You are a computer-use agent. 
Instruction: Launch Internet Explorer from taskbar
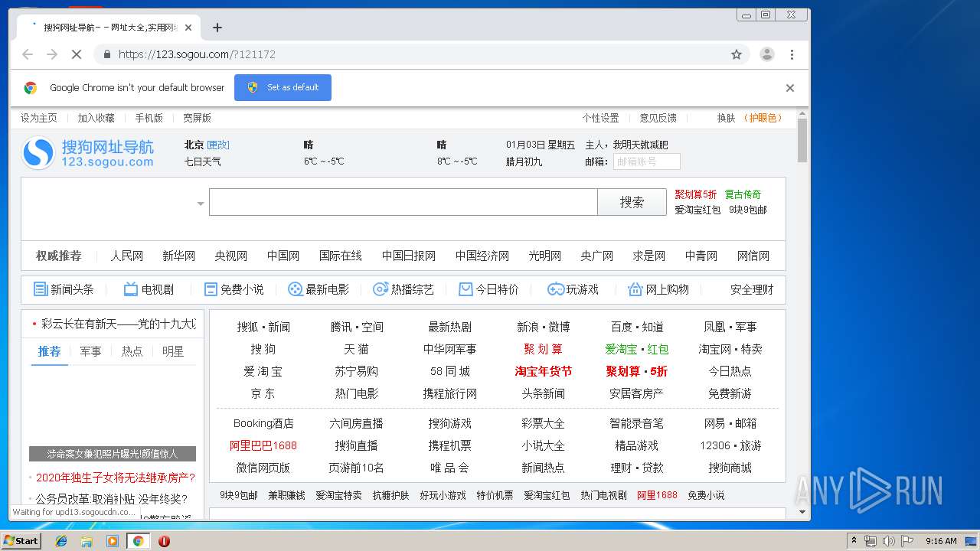coord(61,541)
